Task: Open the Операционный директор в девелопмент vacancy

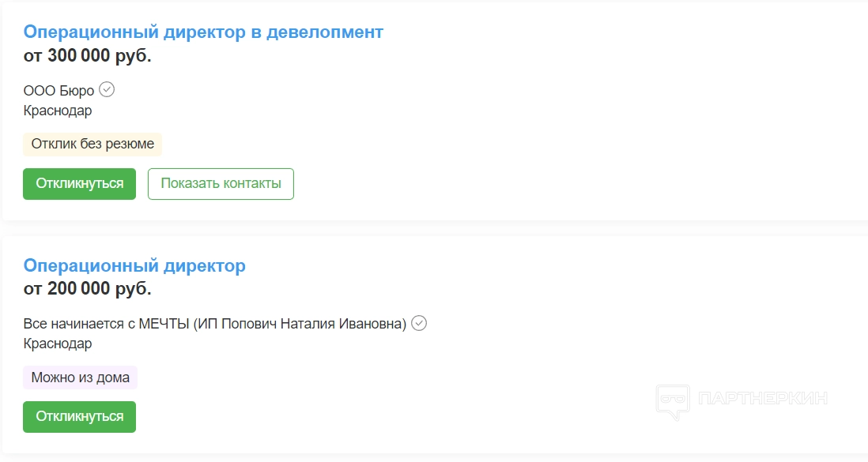Action: pos(203,32)
